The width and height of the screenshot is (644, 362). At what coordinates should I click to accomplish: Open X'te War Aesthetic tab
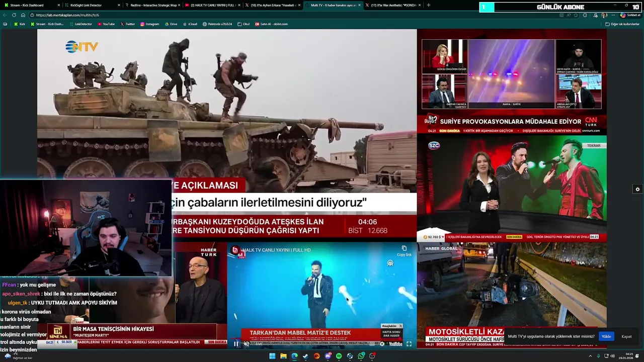[393, 5]
